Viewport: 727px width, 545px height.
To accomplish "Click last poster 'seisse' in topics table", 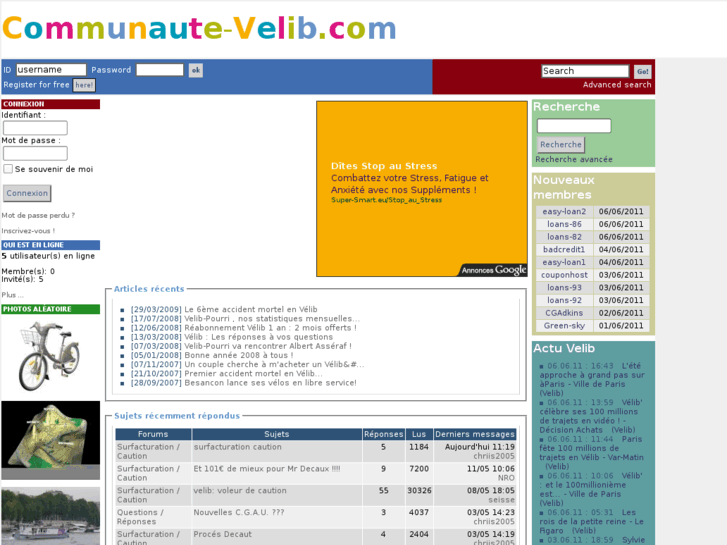I will [x=501, y=500].
